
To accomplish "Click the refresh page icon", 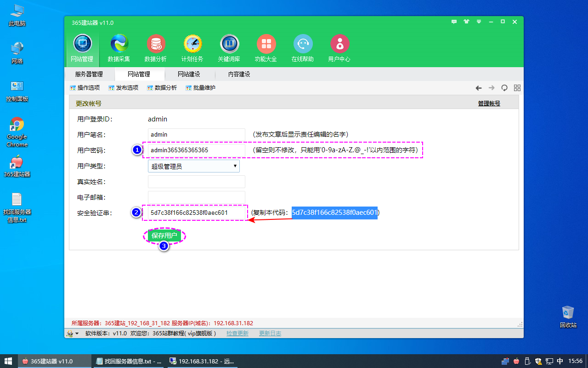I will (x=504, y=88).
